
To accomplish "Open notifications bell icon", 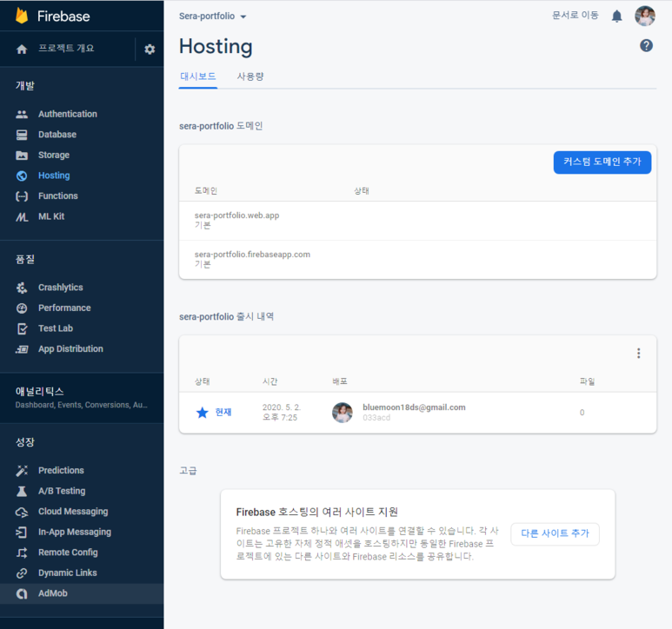I will (x=616, y=17).
